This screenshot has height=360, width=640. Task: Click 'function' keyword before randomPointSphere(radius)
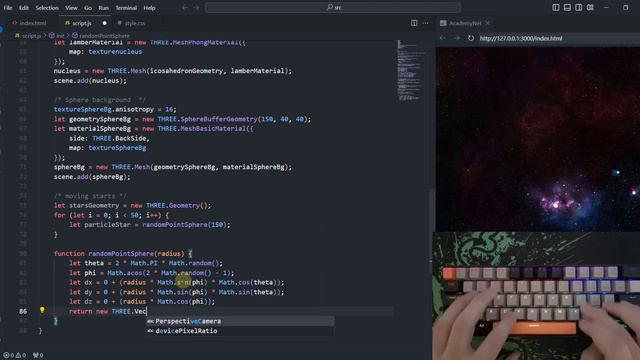[x=69, y=253]
